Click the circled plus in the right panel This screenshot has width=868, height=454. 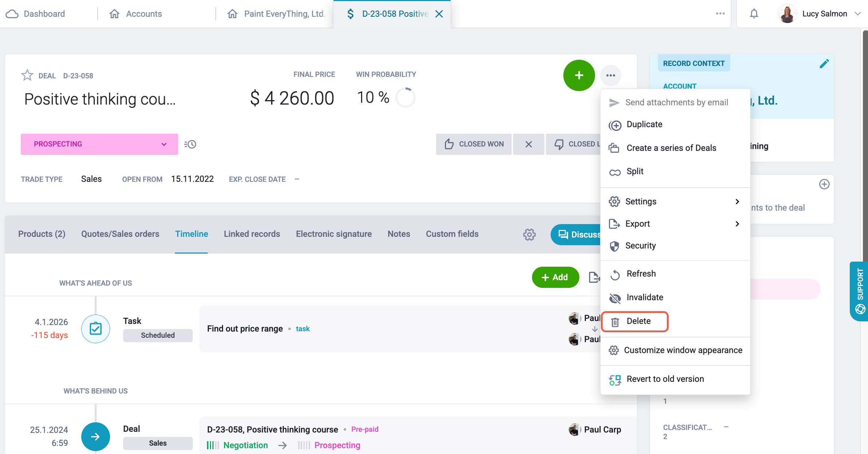click(x=824, y=184)
